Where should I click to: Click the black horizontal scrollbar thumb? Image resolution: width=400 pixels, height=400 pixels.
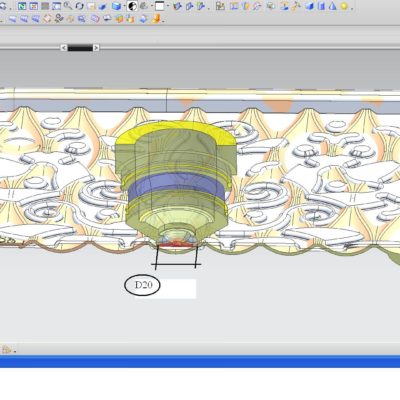click(80, 48)
